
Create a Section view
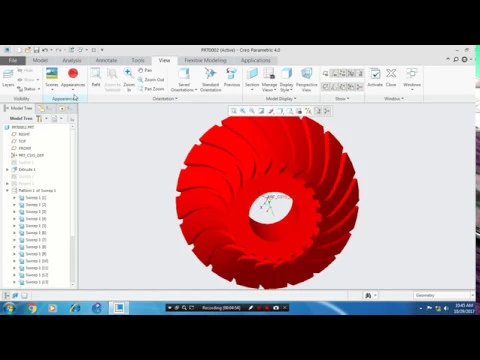[x=252, y=79]
